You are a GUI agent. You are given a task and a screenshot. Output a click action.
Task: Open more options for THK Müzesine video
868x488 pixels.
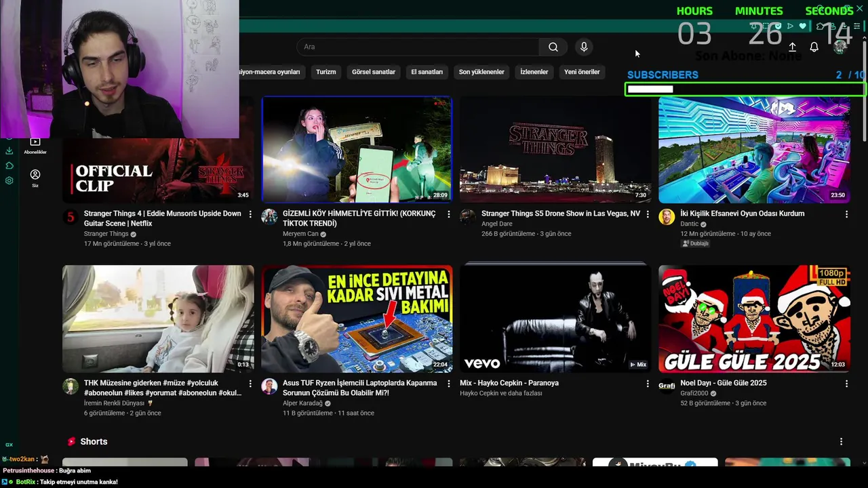250,384
